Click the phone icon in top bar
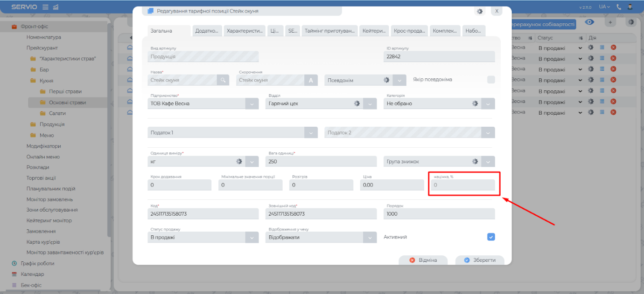The height and width of the screenshot is (294, 644). click(x=619, y=7)
